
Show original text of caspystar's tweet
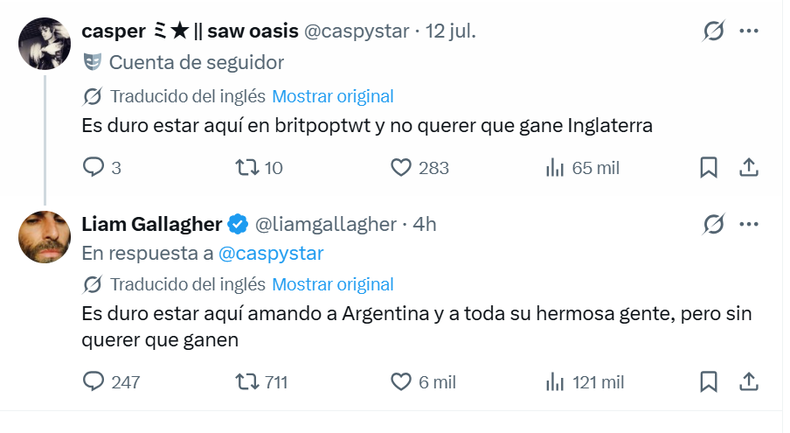[333, 96]
